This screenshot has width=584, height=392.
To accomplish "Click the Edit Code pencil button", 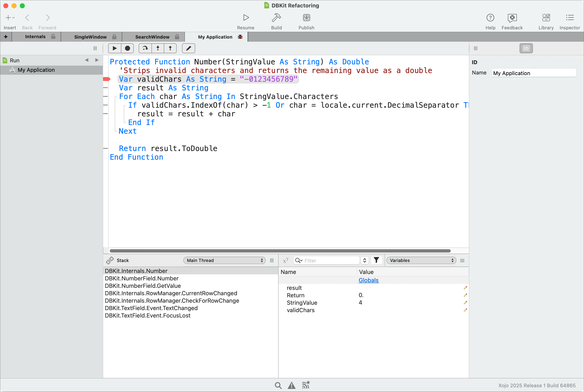I will tap(188, 48).
